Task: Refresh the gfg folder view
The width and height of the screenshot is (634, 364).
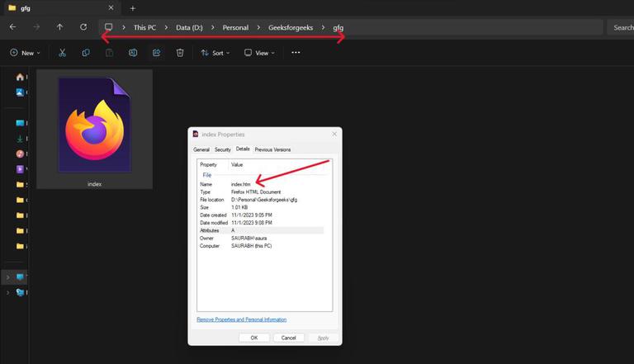Action: (x=83, y=27)
